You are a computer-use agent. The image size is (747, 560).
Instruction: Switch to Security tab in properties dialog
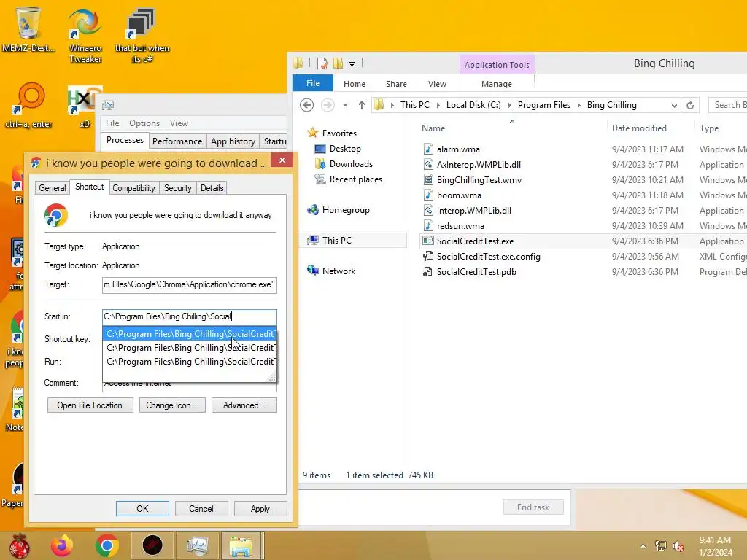[x=178, y=188]
